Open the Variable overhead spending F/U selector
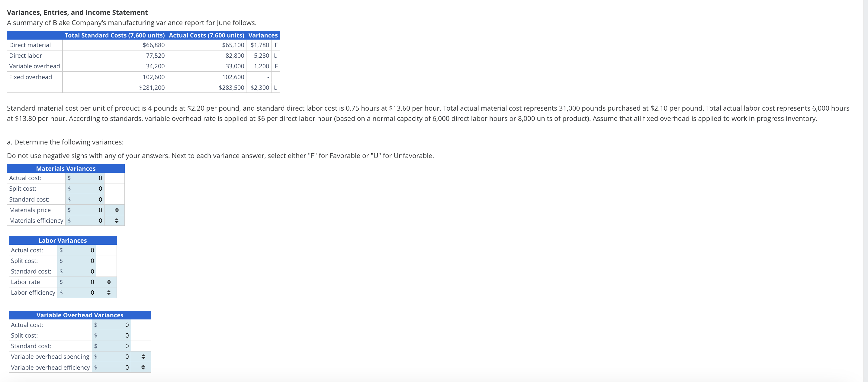This screenshot has width=868, height=382. (x=143, y=357)
